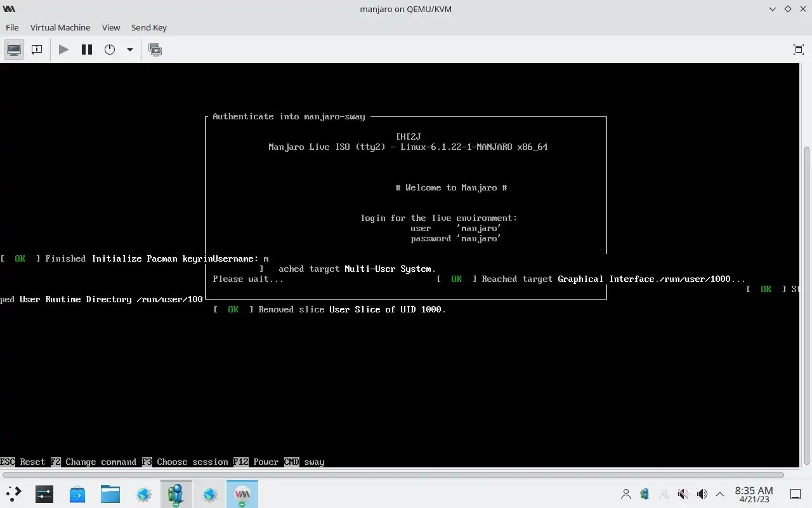Open the network connections tray icon
The image size is (812, 508).
[645, 493]
